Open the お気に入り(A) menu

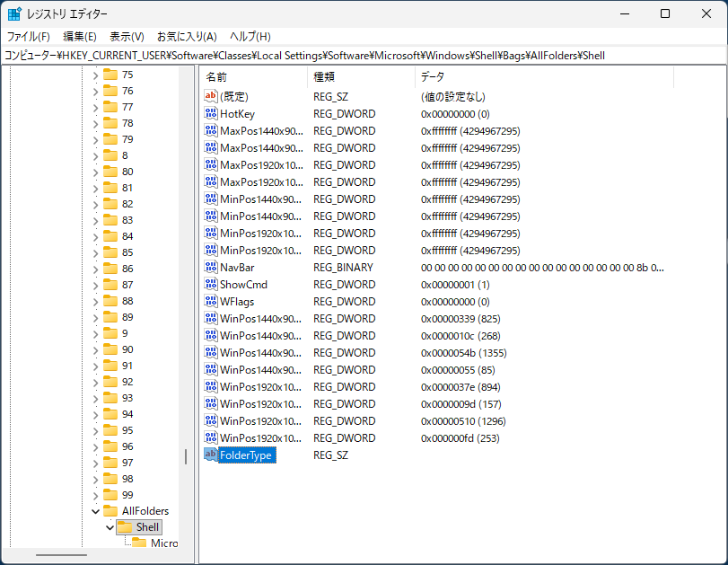point(187,37)
